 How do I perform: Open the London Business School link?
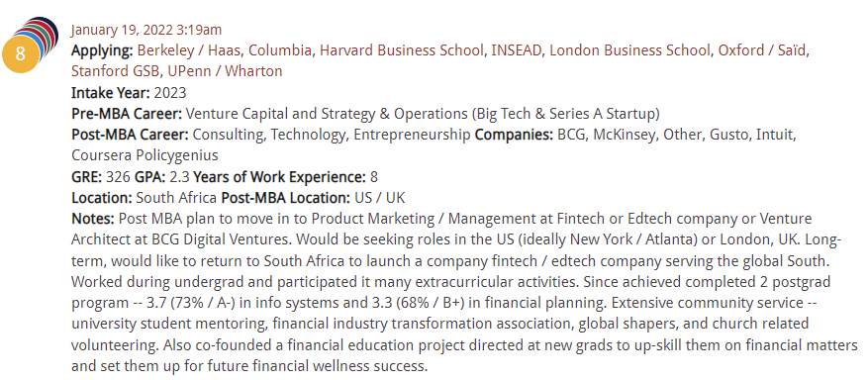(629, 50)
